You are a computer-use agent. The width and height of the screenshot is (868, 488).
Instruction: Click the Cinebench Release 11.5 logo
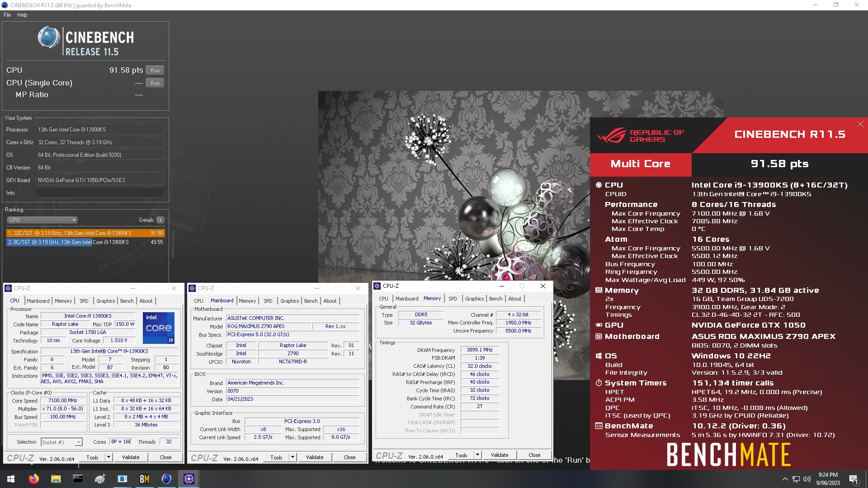point(86,42)
